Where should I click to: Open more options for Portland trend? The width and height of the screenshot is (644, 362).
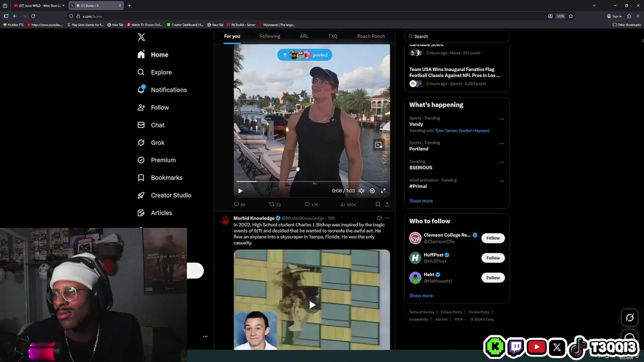(x=502, y=144)
